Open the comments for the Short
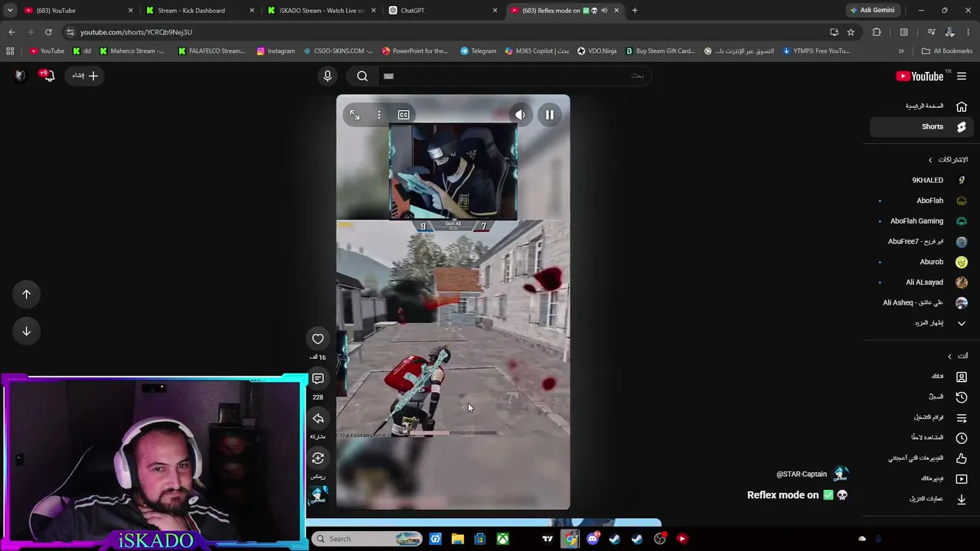The height and width of the screenshot is (551, 980). [x=318, y=379]
